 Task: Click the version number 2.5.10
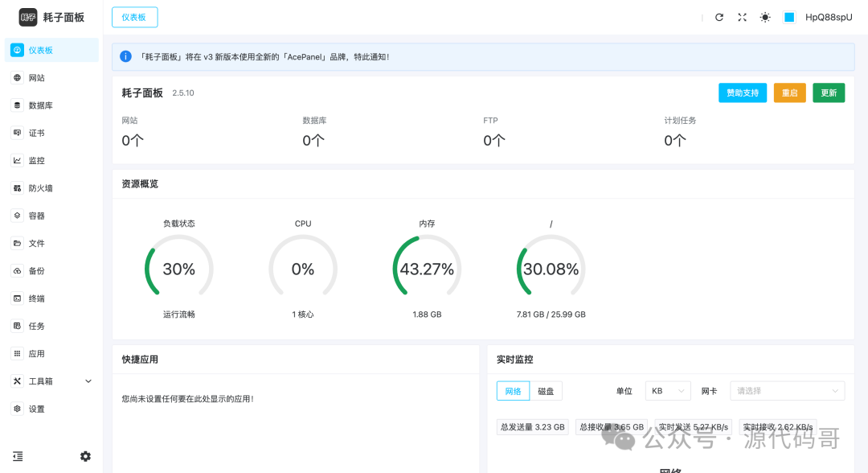pos(183,93)
